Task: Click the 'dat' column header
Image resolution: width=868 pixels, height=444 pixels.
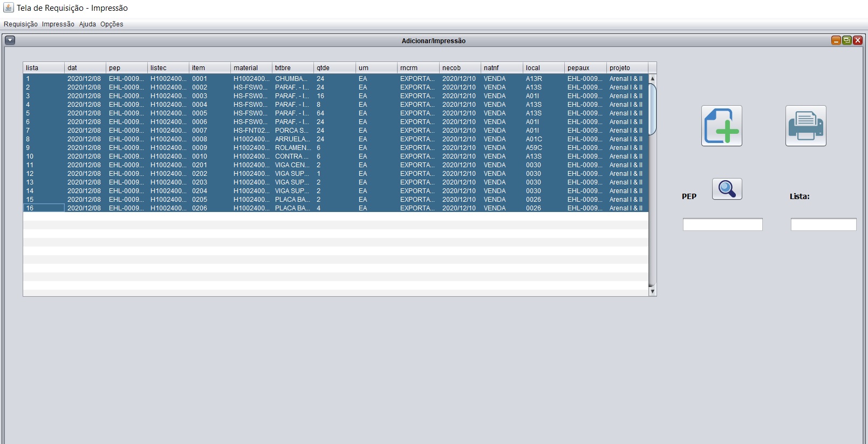Action: pyautogui.click(x=85, y=68)
